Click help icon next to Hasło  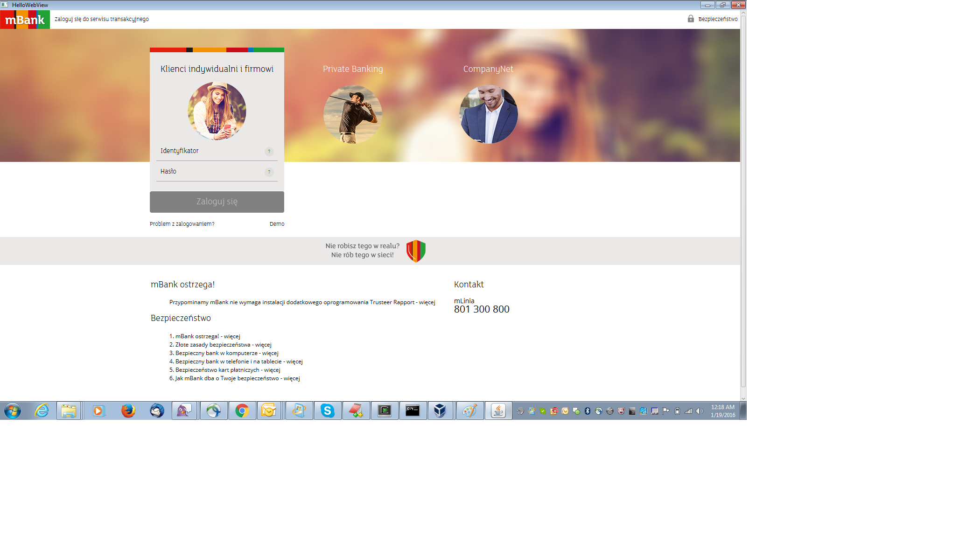coord(269,172)
